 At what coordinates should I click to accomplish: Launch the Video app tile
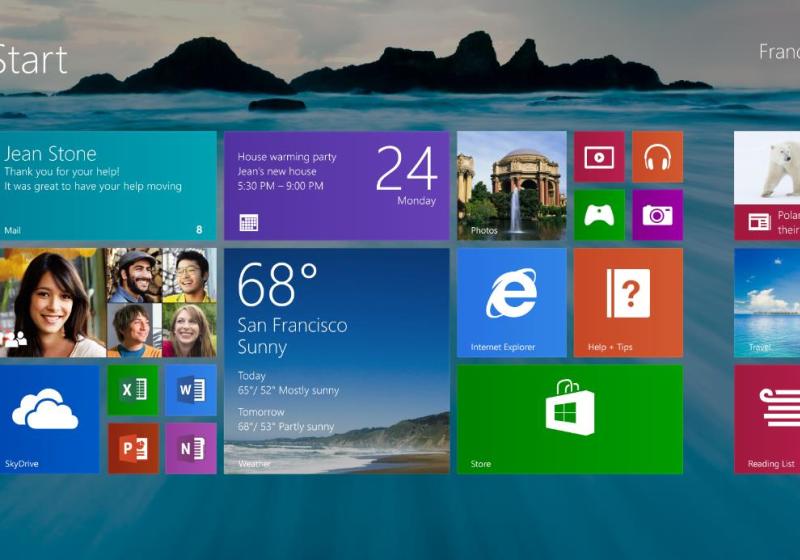pos(599,157)
